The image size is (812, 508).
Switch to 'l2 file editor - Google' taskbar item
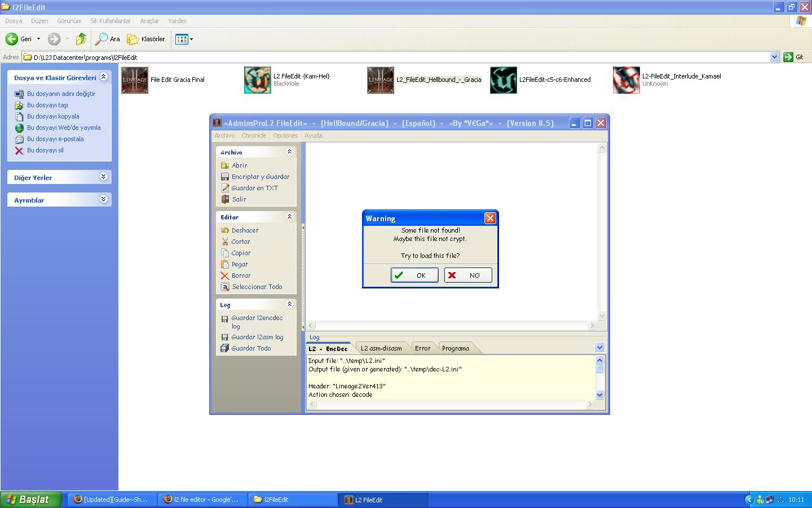(203, 500)
